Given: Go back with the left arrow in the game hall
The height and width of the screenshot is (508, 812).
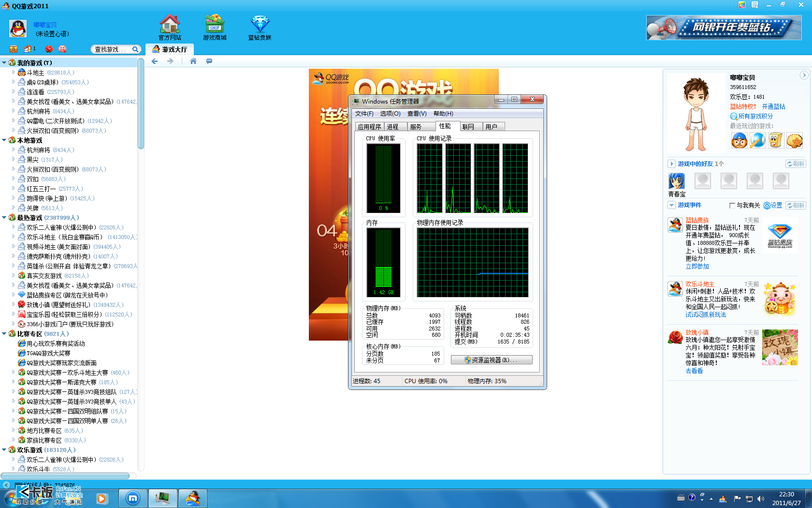Looking at the screenshot, I should point(155,61).
